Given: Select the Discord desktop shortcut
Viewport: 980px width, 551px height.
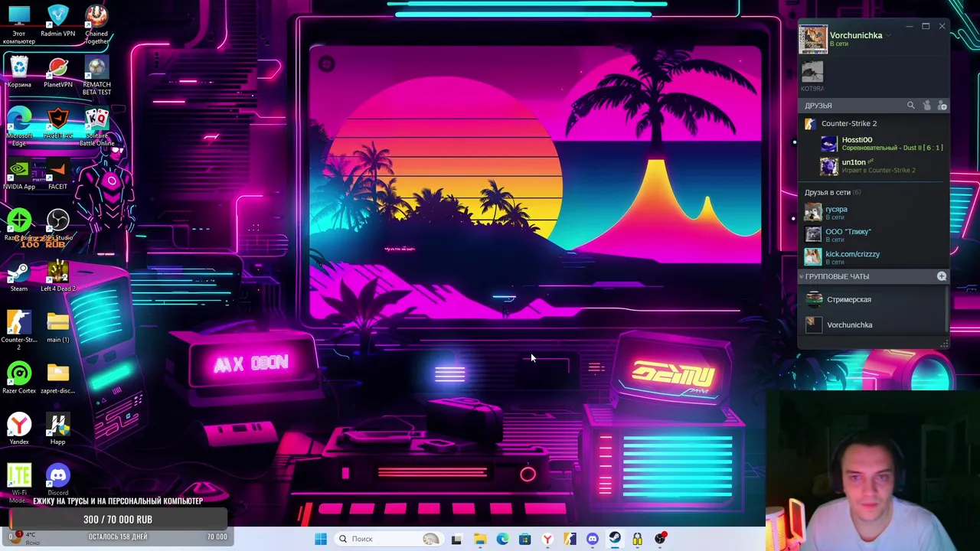Looking at the screenshot, I should (x=57, y=481).
